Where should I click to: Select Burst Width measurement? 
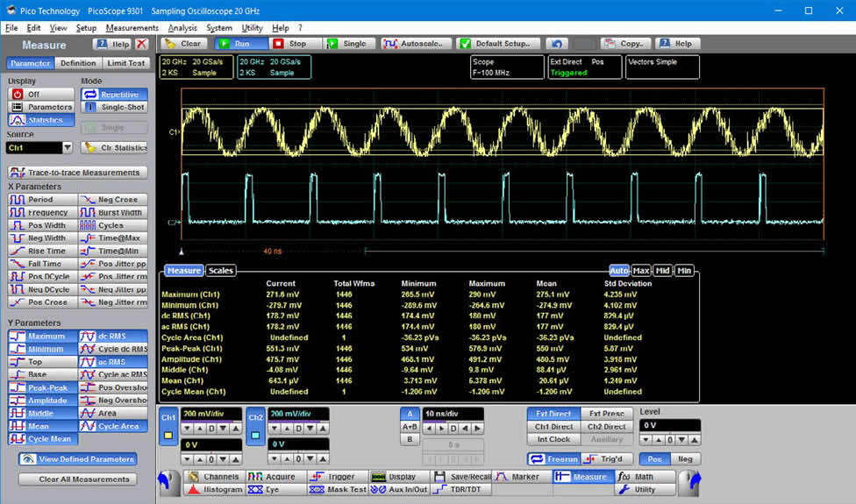coord(113,212)
